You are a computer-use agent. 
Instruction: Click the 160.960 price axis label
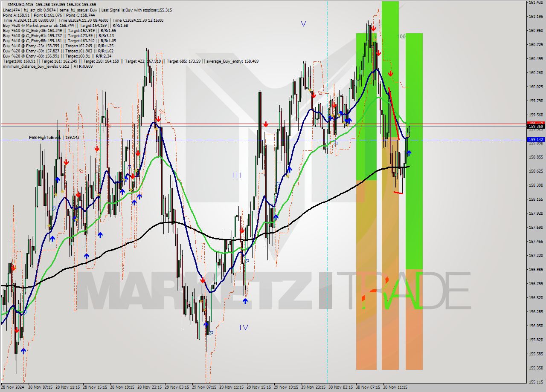tap(536, 31)
